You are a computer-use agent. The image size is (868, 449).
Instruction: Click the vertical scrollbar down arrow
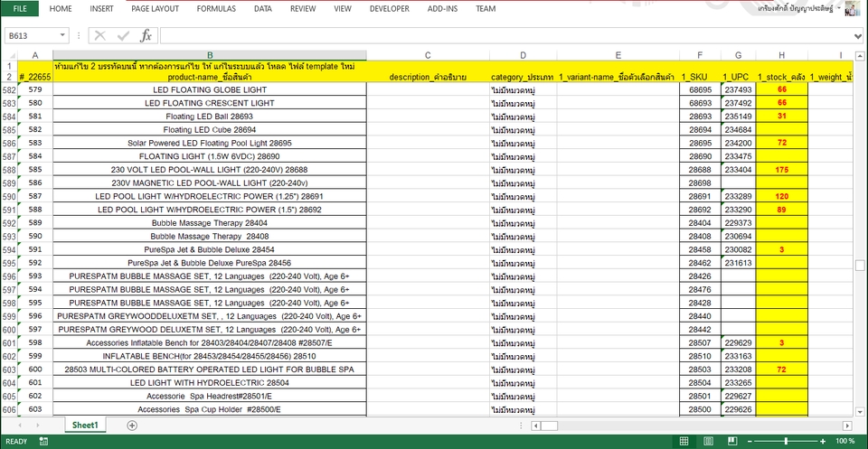[x=860, y=411]
